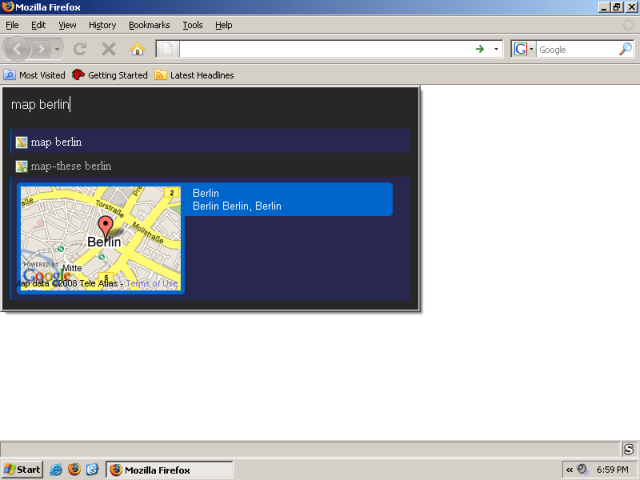This screenshot has width=640, height=480.
Task: Open the Google search engine selector
Action: point(524,49)
